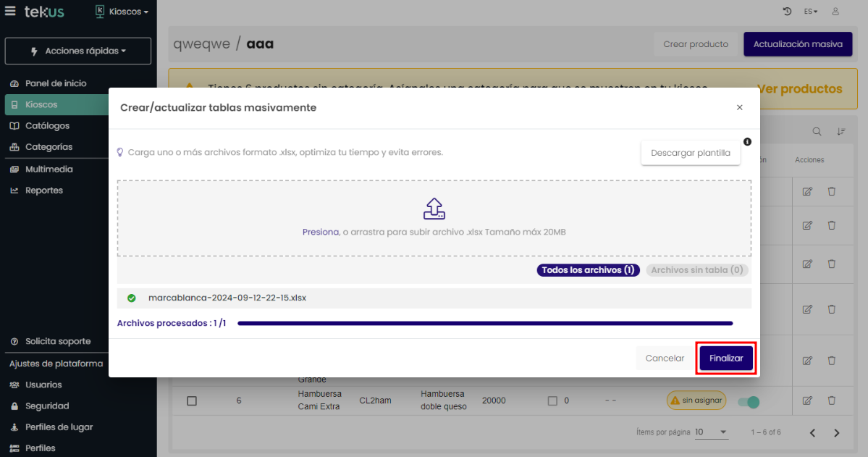Screen dimensions: 868x457
Task: Open the user profile icon at top right
Action: coord(835,12)
